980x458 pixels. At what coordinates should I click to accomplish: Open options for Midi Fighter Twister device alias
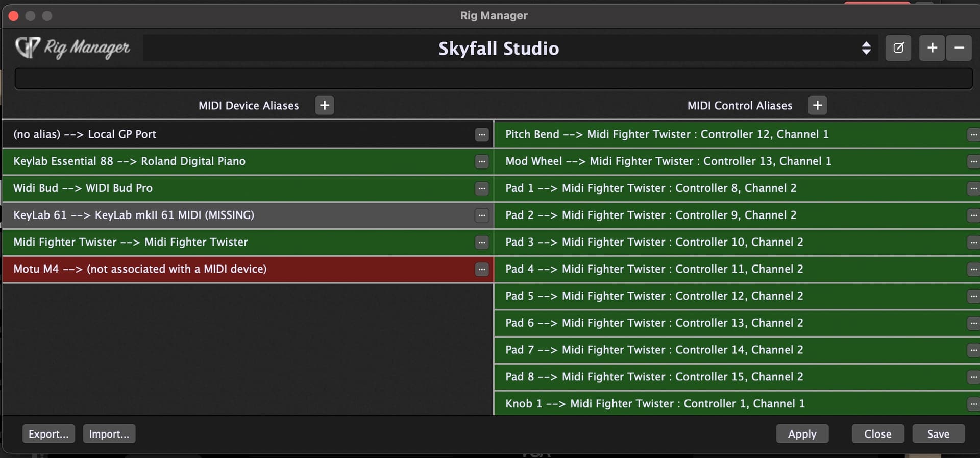click(481, 242)
